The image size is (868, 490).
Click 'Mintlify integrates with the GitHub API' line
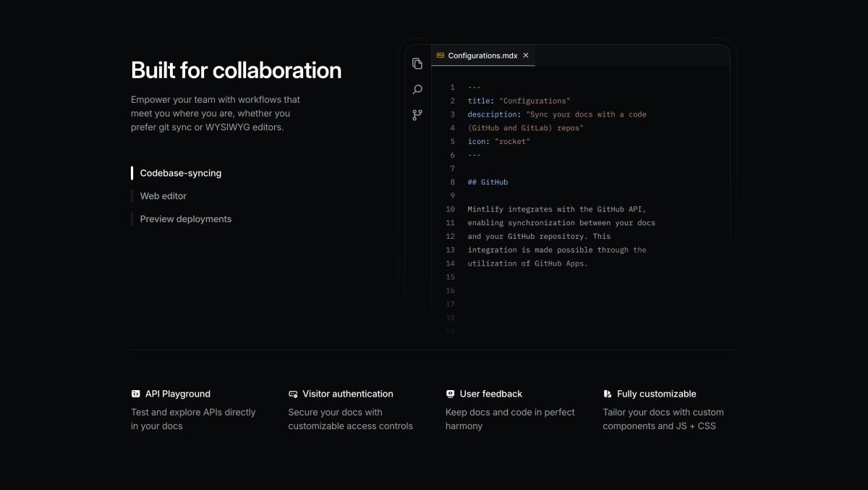coord(557,209)
